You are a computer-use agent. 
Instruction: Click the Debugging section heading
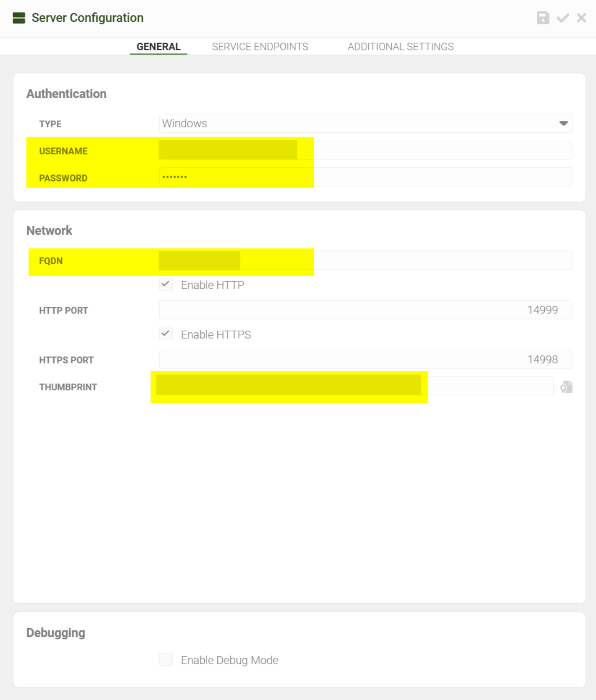[56, 633]
